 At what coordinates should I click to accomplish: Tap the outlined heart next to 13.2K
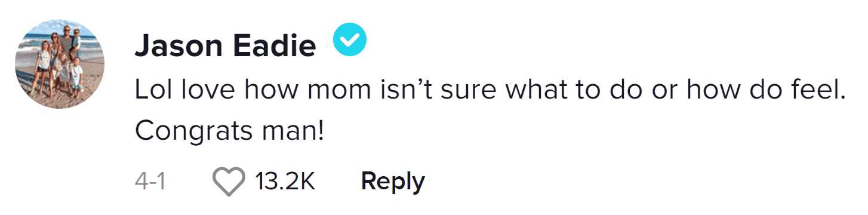(x=229, y=182)
